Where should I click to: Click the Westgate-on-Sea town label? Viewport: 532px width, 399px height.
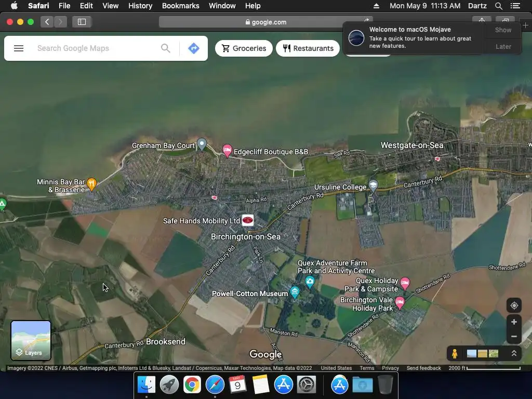[x=412, y=145]
